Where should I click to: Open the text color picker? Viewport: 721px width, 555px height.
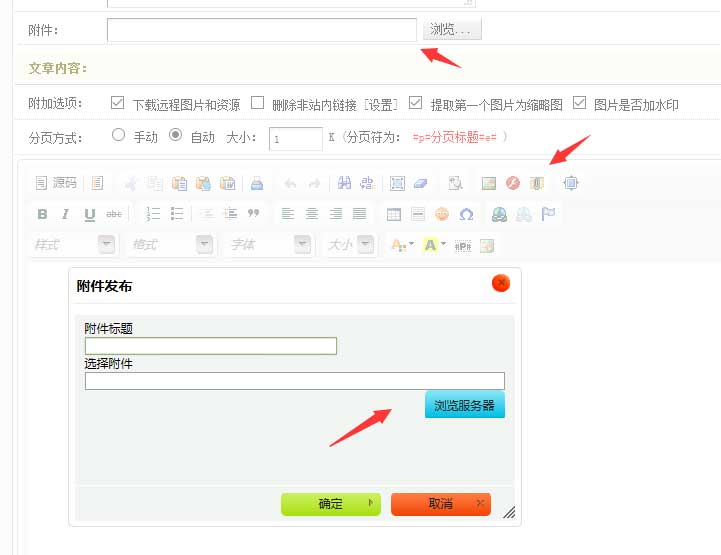click(402, 245)
